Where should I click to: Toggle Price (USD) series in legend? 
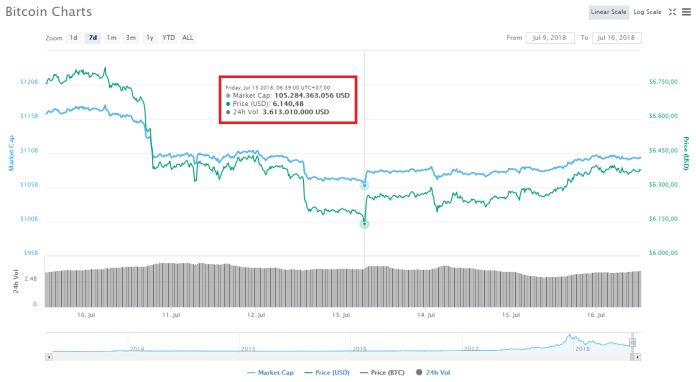click(x=327, y=373)
